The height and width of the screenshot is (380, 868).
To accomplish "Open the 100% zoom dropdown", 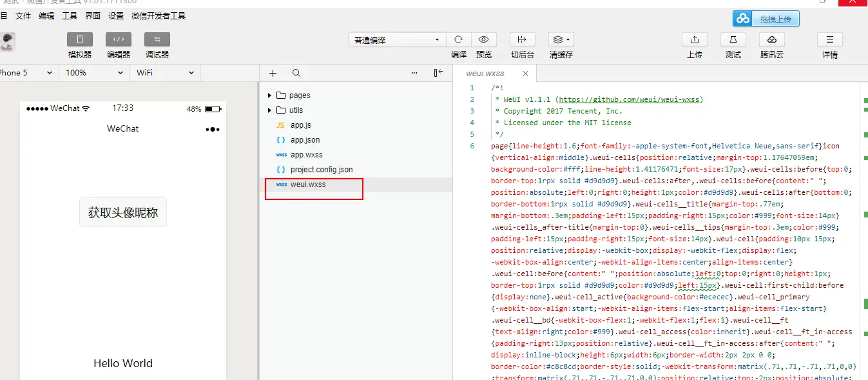I will click(94, 73).
